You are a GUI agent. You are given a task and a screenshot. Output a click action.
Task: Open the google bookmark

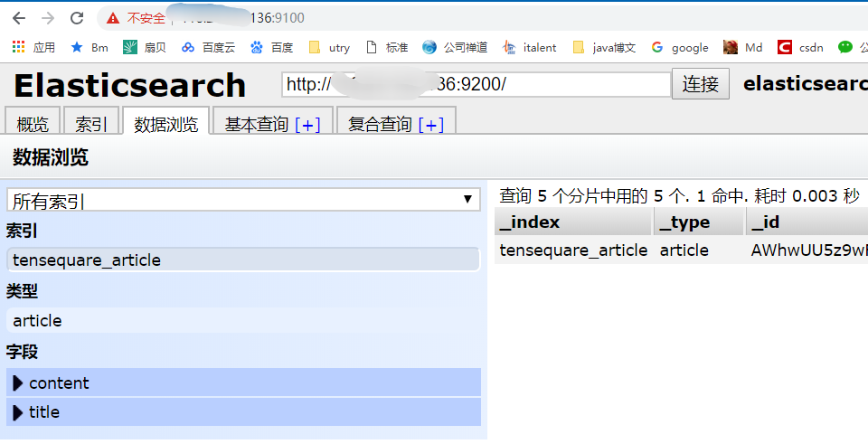click(680, 48)
